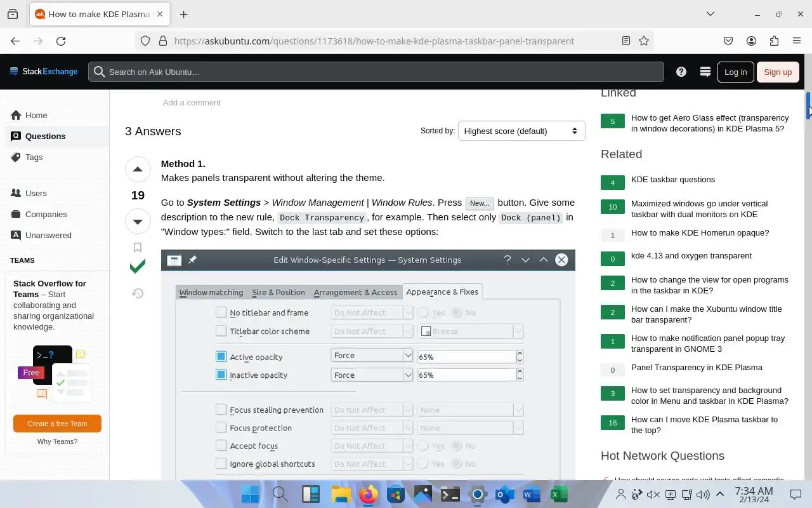Click the page vertical scrollbar thumb

coord(808,105)
